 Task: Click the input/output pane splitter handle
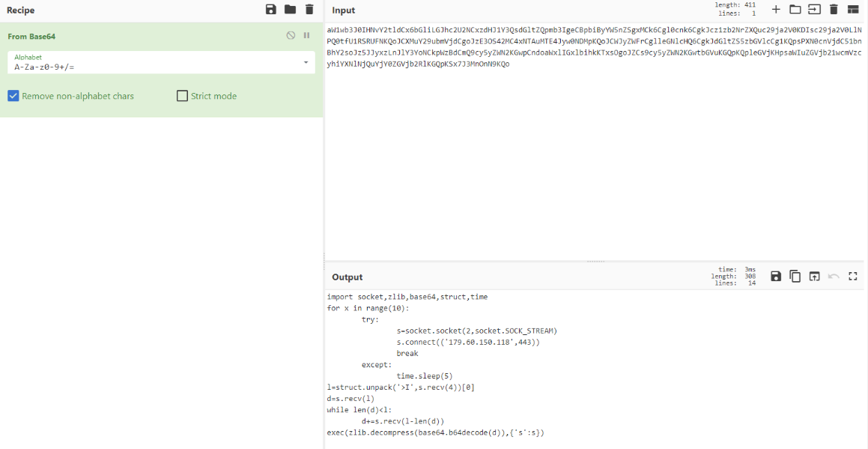point(595,261)
